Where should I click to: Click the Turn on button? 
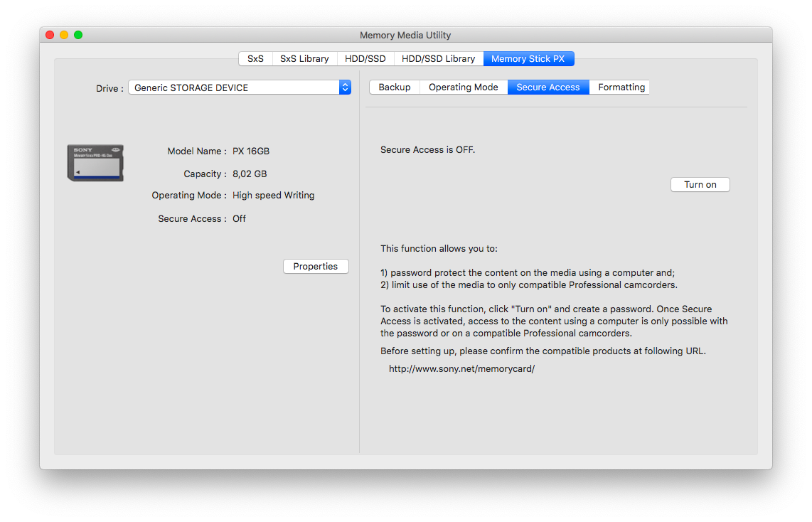[x=700, y=184]
